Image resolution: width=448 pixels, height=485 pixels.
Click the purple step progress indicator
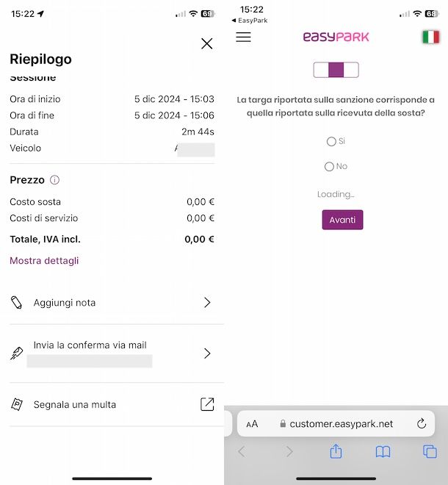pyautogui.click(x=336, y=70)
